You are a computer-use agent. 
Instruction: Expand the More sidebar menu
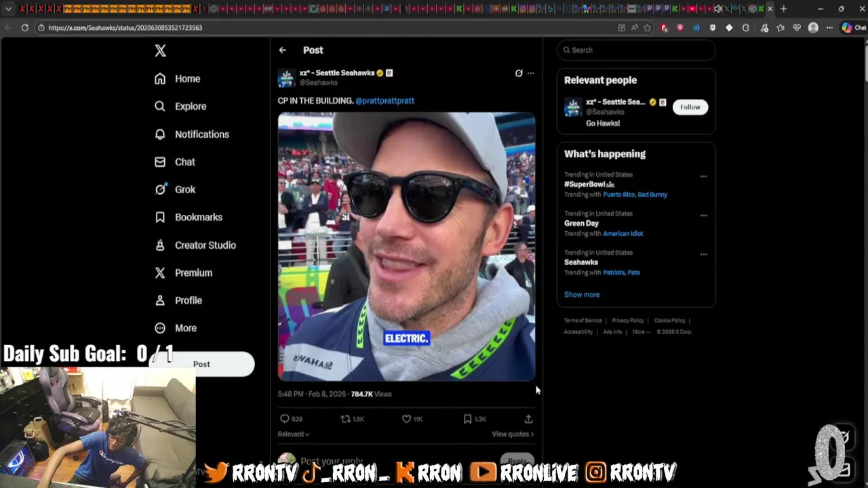[x=176, y=328]
